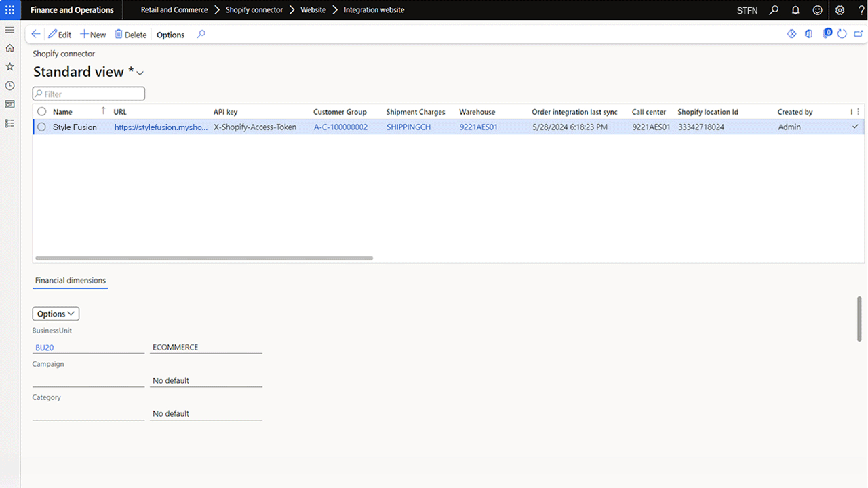
Task: Click the feedback smiley icon
Action: click(818, 10)
